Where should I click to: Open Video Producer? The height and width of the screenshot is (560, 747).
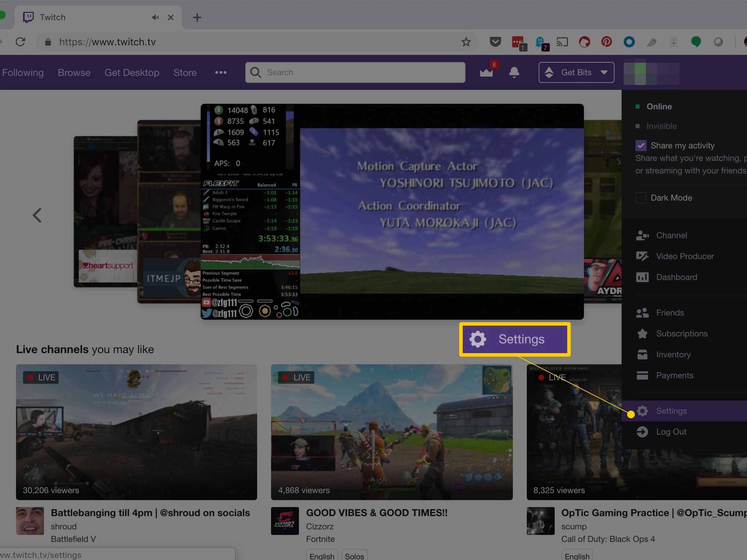(684, 256)
